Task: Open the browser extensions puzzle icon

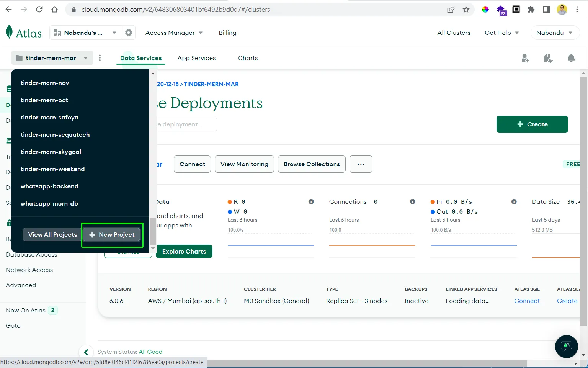Action: pyautogui.click(x=531, y=10)
